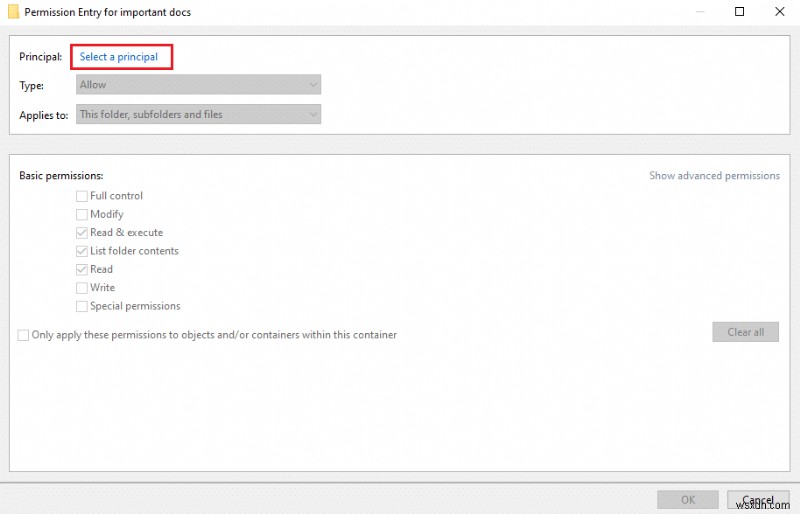The image size is (800, 514).
Task: Enable the Write permission checkbox
Action: 82,288
